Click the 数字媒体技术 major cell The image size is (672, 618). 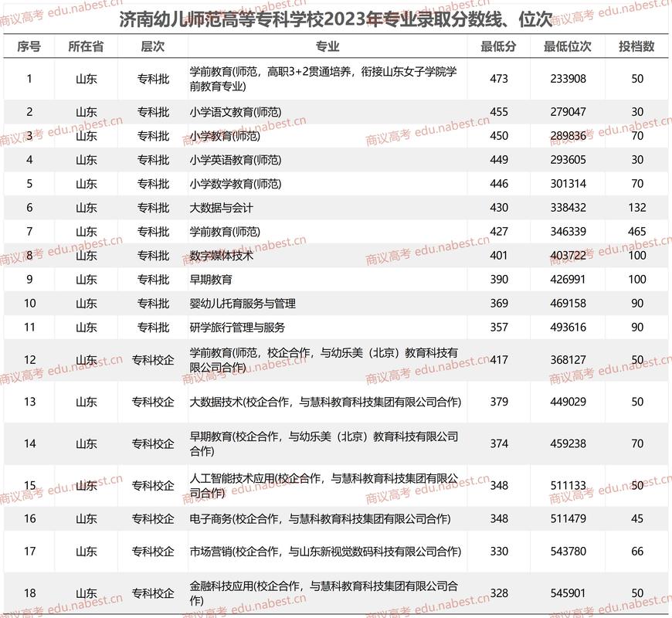(x=223, y=254)
